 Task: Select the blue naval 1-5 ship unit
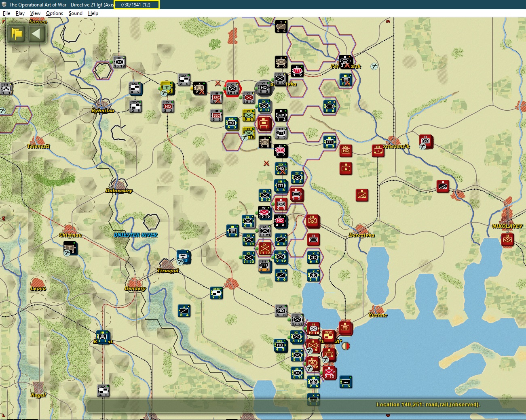coord(346,382)
